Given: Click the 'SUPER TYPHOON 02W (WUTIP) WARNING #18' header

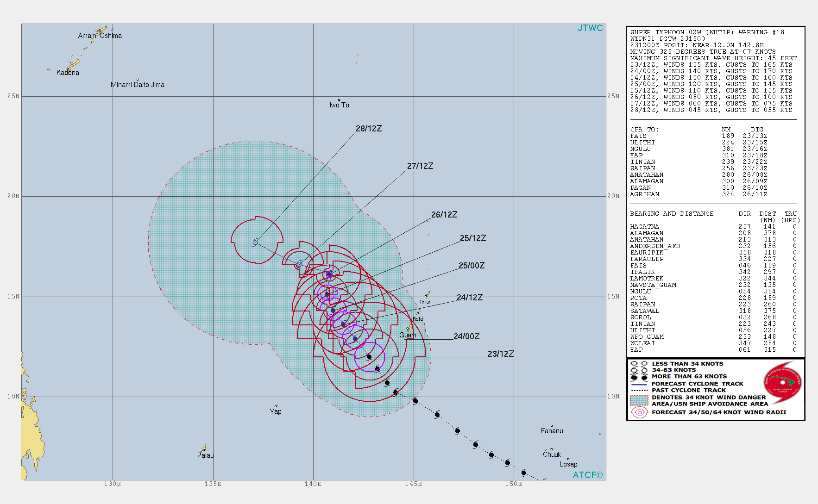Looking at the screenshot, I should 707,32.
